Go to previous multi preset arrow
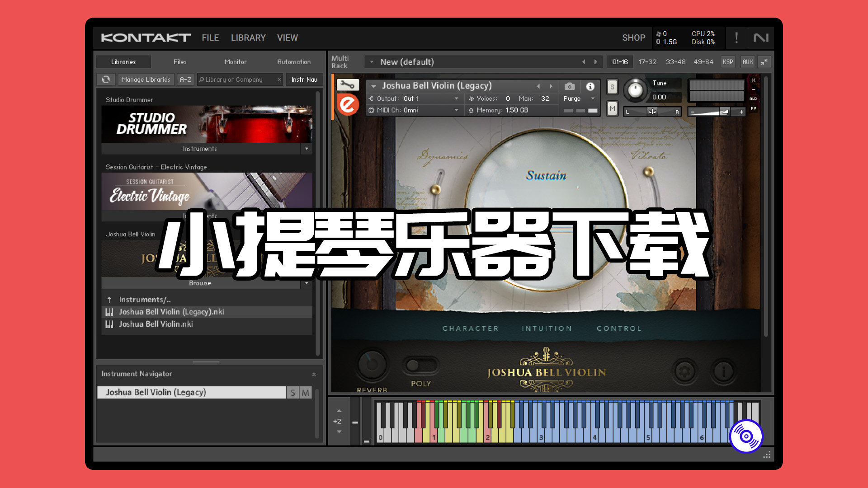Screen dimensions: 868x488 coord(584,62)
